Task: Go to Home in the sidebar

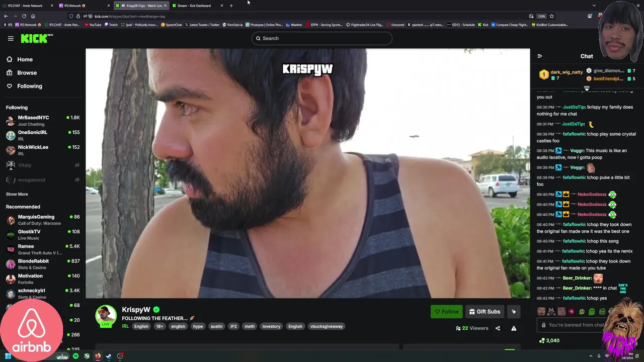Action: point(20,59)
